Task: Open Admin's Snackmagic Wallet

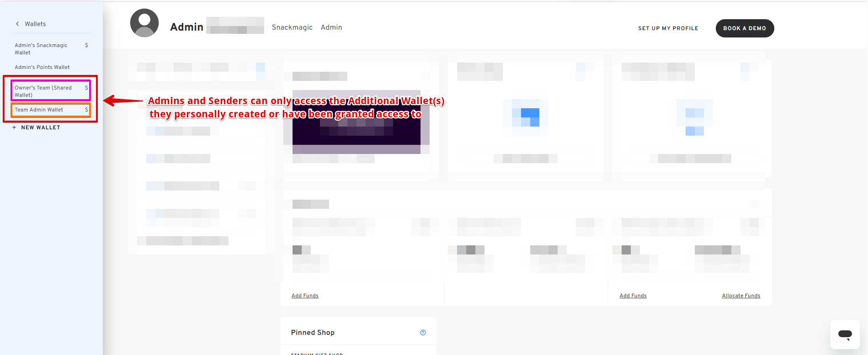Action: coord(41,49)
